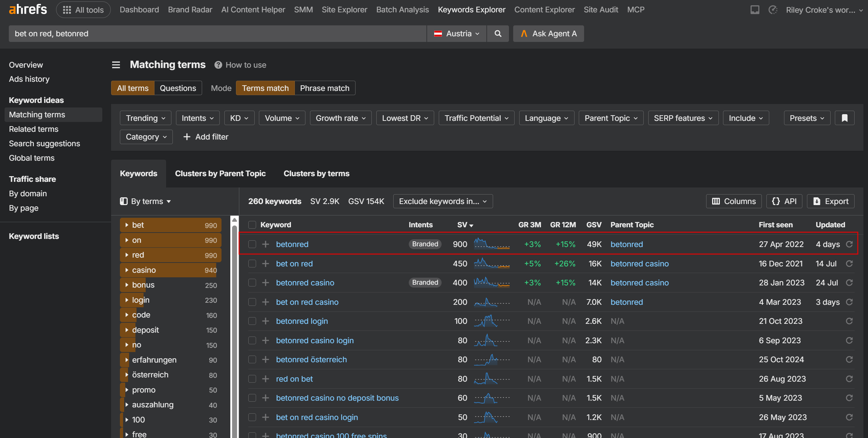Add bet on red to list with plus icon

[x=266, y=264]
